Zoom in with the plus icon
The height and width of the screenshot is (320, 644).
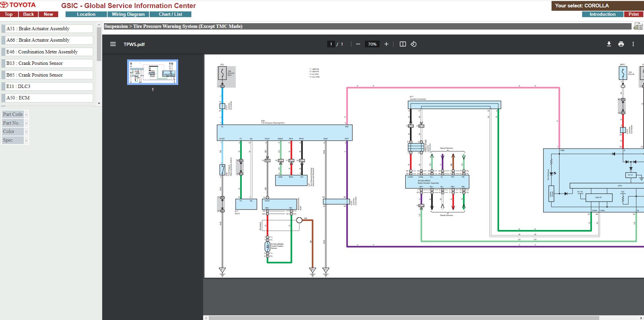click(x=386, y=44)
